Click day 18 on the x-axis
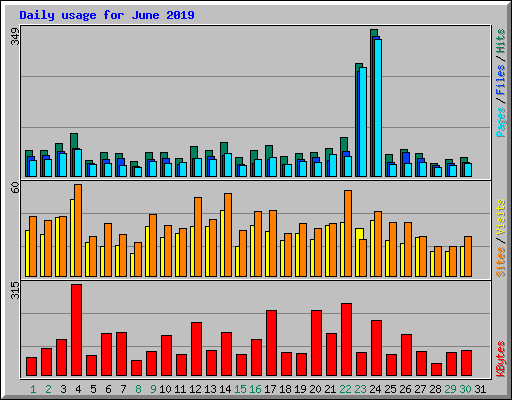The image size is (512, 400). [285, 389]
